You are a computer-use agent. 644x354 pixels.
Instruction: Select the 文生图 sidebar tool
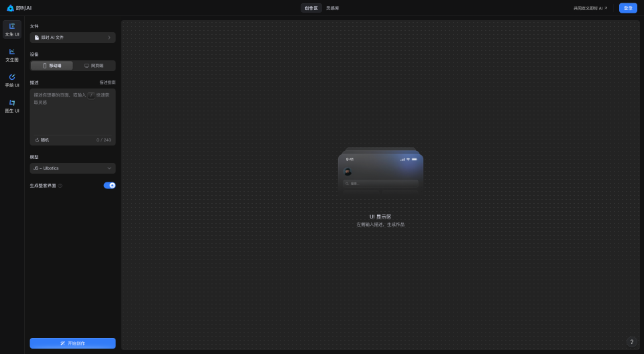coord(12,55)
